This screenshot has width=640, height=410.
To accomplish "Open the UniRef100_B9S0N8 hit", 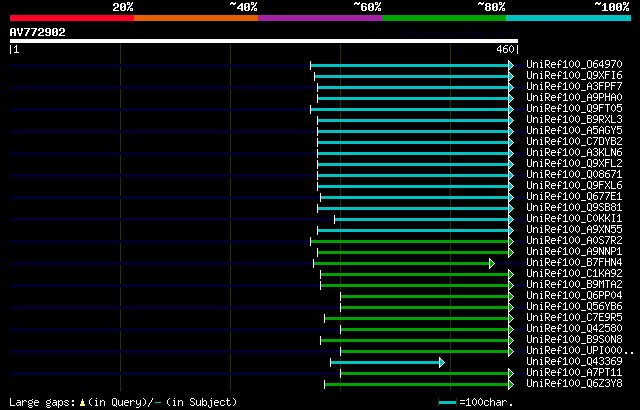I will click(574, 340).
